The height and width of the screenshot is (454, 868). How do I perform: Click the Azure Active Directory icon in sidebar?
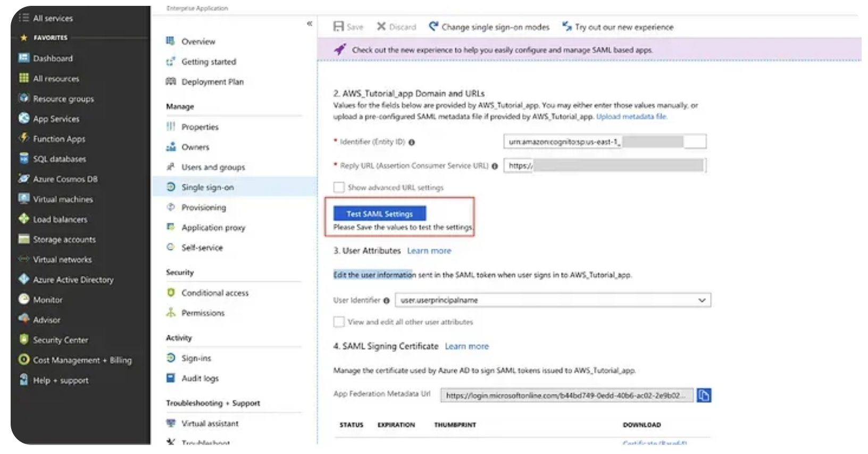24,279
